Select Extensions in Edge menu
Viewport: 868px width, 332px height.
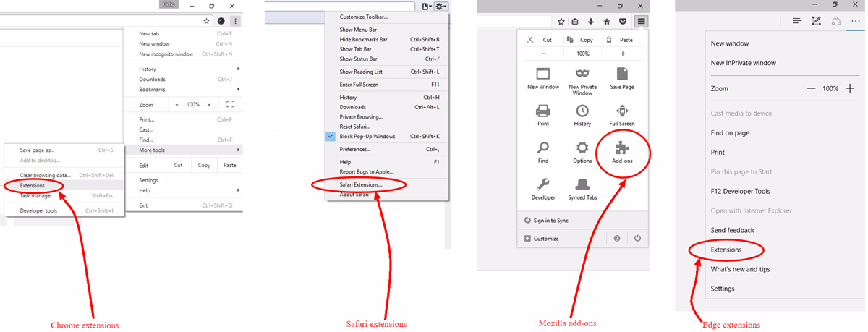click(x=726, y=250)
